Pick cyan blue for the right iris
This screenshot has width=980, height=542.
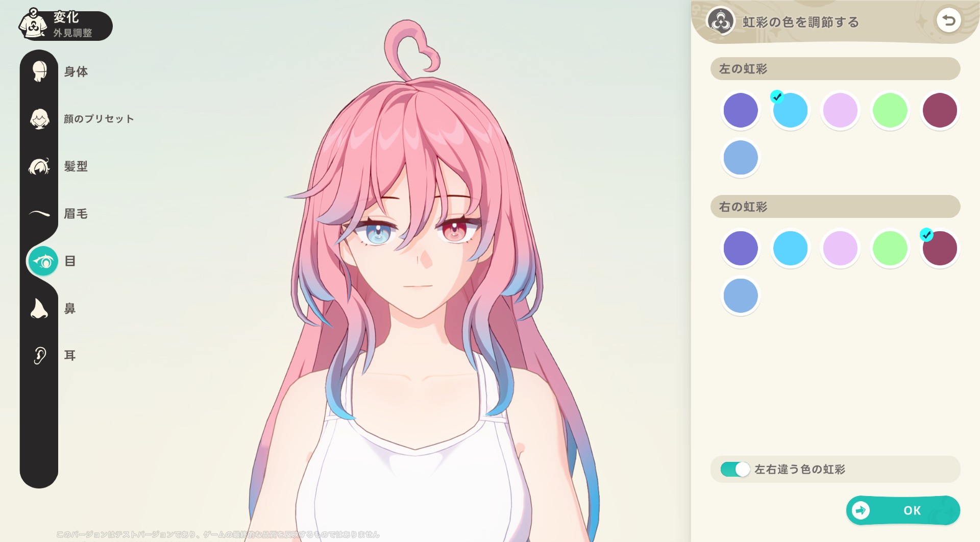tap(790, 248)
